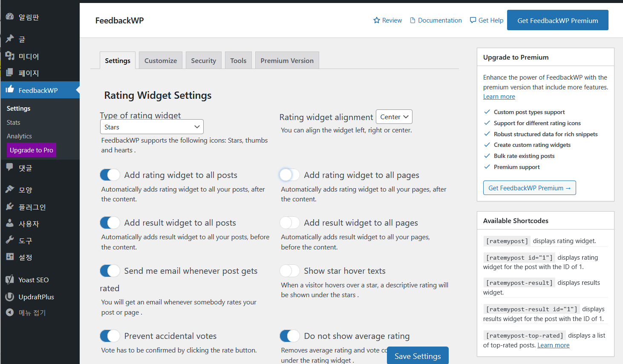Viewport: 623px width, 364px height.
Task: Open the 도구 tools wrench icon
Action: [10, 240]
